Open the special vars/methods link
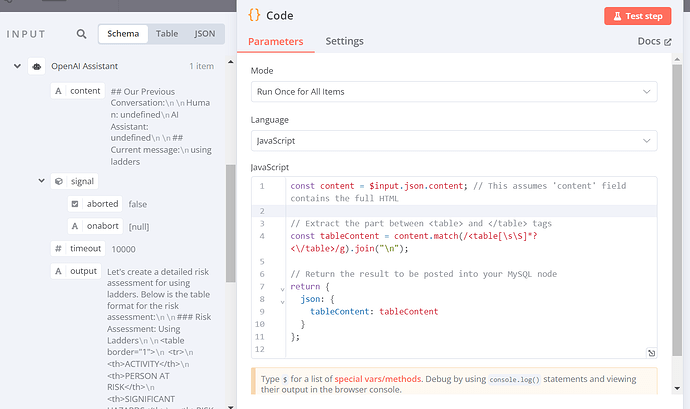690x409 pixels. coord(378,379)
